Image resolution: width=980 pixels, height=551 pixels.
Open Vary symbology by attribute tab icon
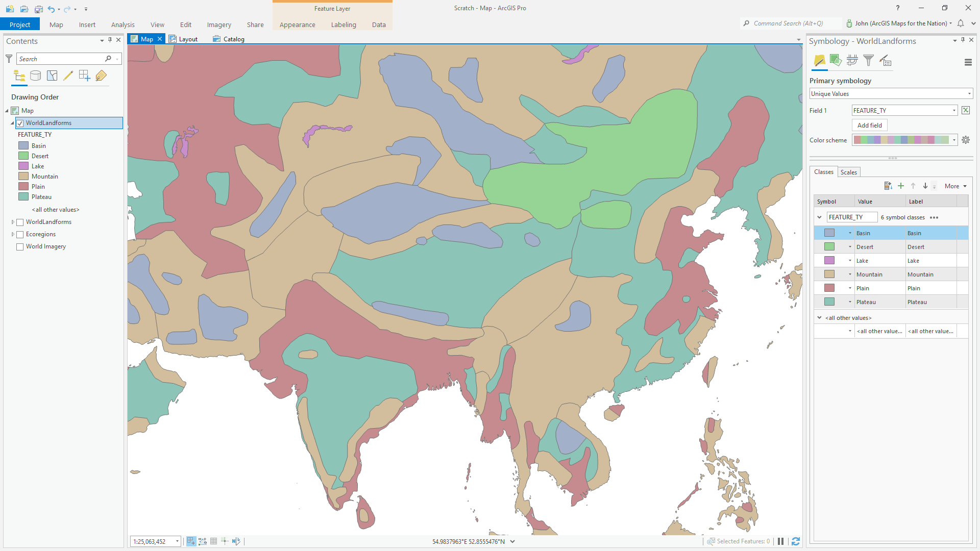[836, 61]
